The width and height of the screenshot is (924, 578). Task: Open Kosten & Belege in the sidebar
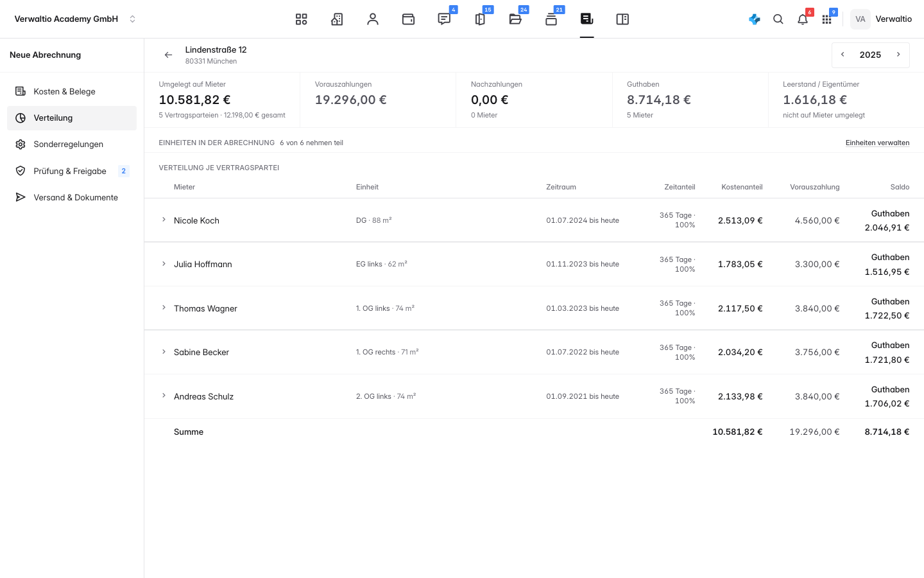(72, 92)
